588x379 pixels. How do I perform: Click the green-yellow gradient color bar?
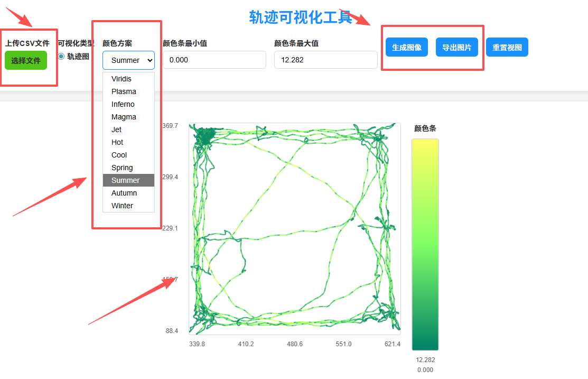point(425,244)
